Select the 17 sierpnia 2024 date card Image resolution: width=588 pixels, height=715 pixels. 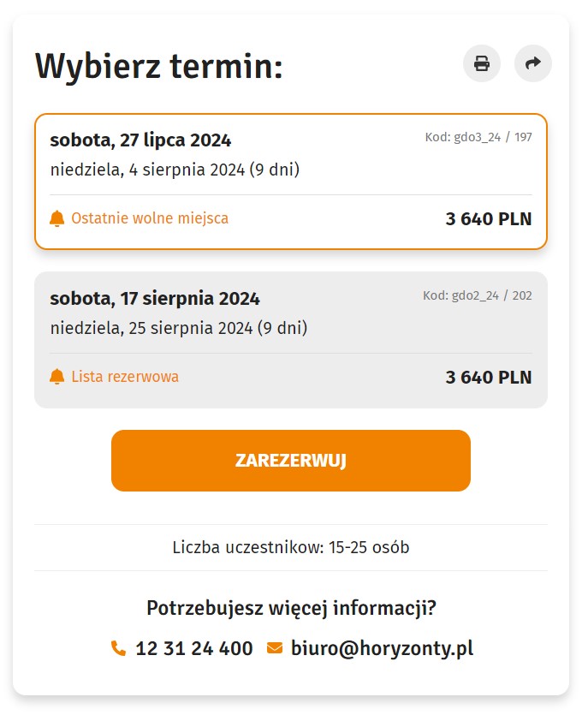291,340
